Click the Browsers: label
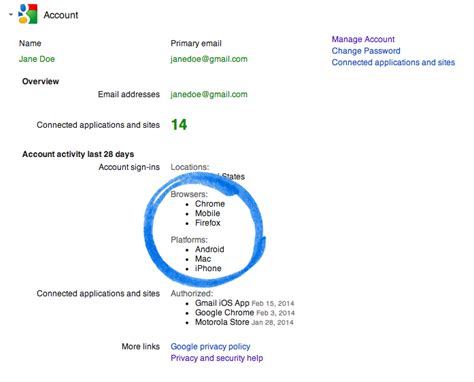The image size is (474, 382). coord(189,194)
